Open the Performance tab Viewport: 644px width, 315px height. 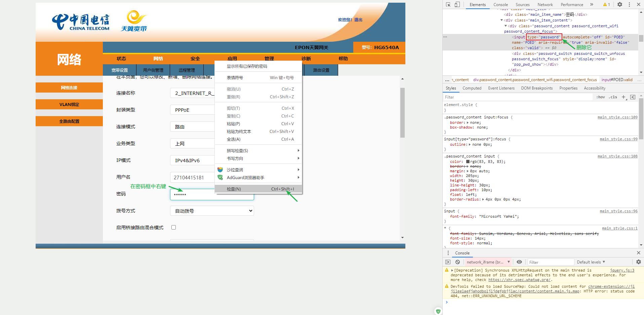pyautogui.click(x=572, y=5)
